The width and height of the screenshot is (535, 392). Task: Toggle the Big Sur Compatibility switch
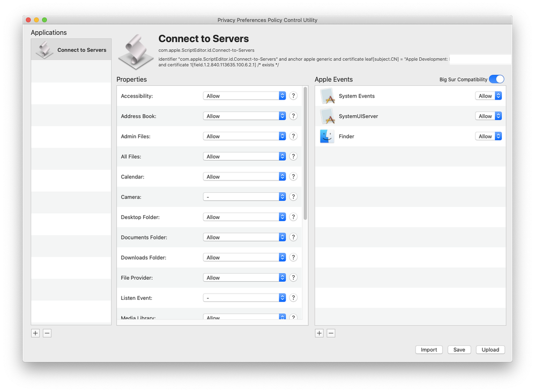coord(496,79)
